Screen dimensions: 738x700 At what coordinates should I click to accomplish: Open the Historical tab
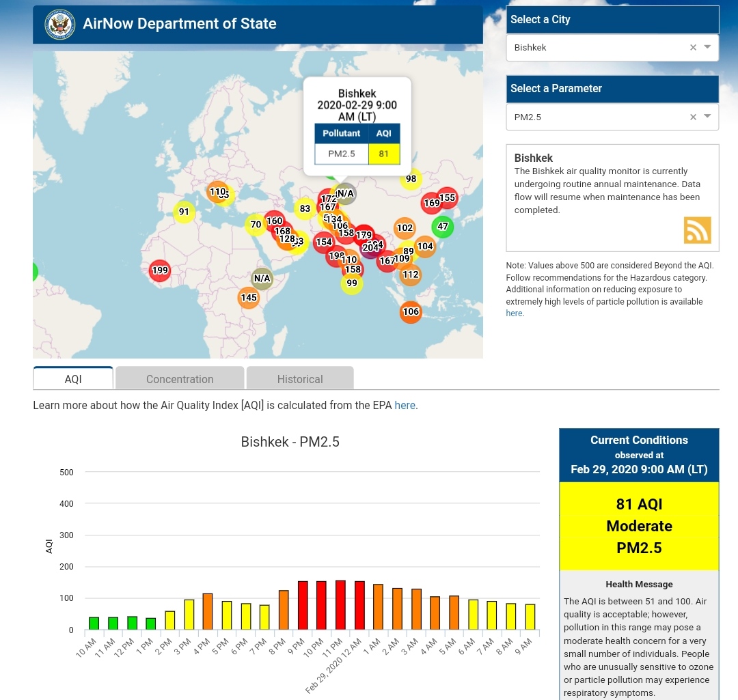coord(300,379)
